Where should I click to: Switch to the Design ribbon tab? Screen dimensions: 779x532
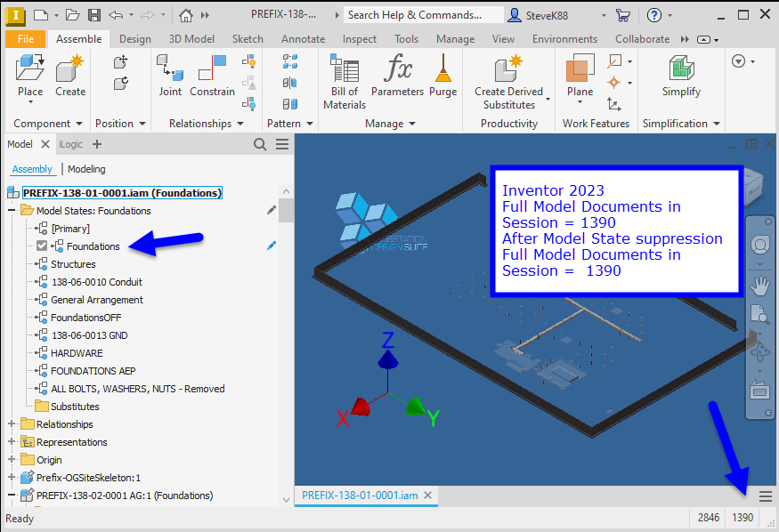[135, 39]
